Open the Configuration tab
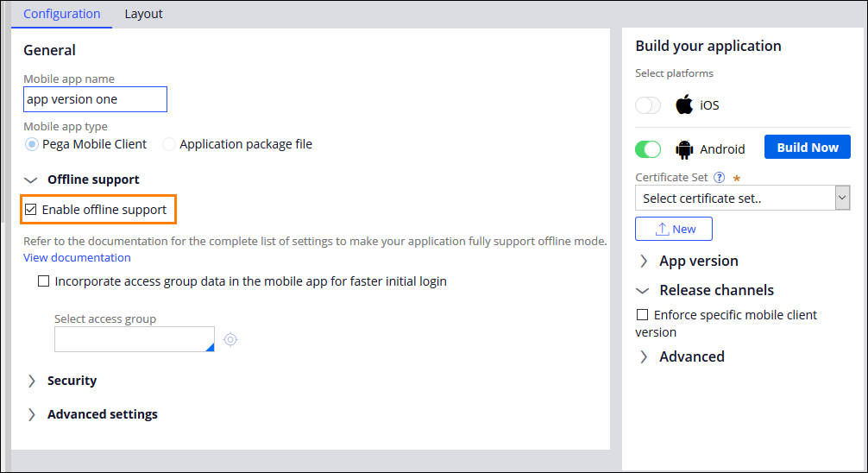 [x=62, y=14]
